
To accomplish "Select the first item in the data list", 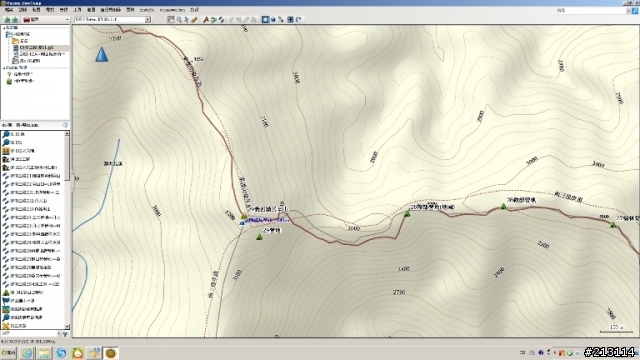I will point(33,134).
